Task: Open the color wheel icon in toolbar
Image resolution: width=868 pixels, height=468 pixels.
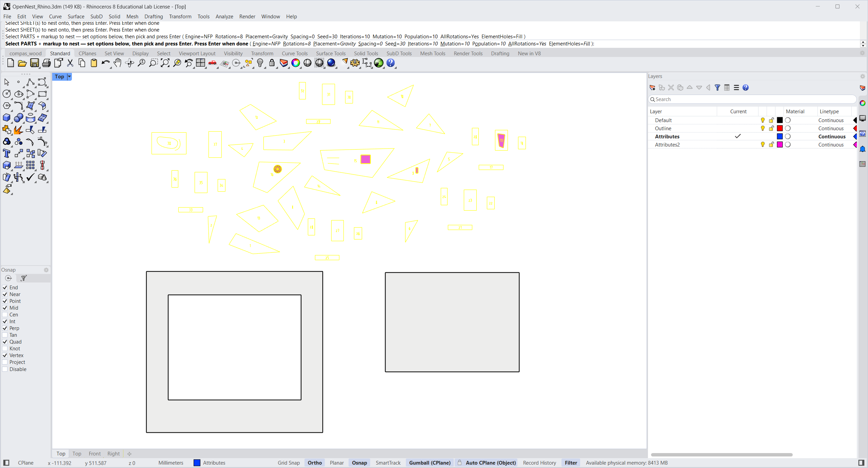Action: click(x=296, y=63)
